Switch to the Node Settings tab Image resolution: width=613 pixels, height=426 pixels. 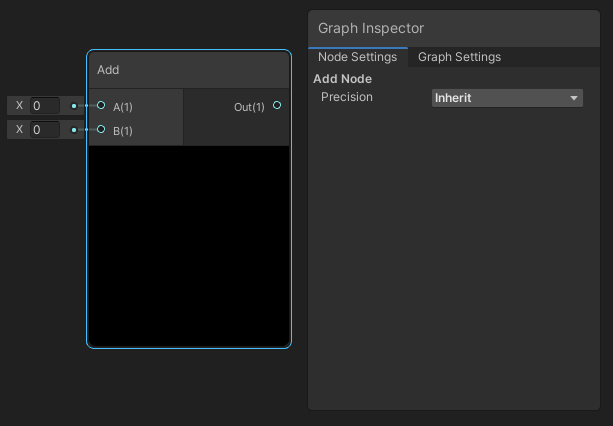tap(357, 57)
